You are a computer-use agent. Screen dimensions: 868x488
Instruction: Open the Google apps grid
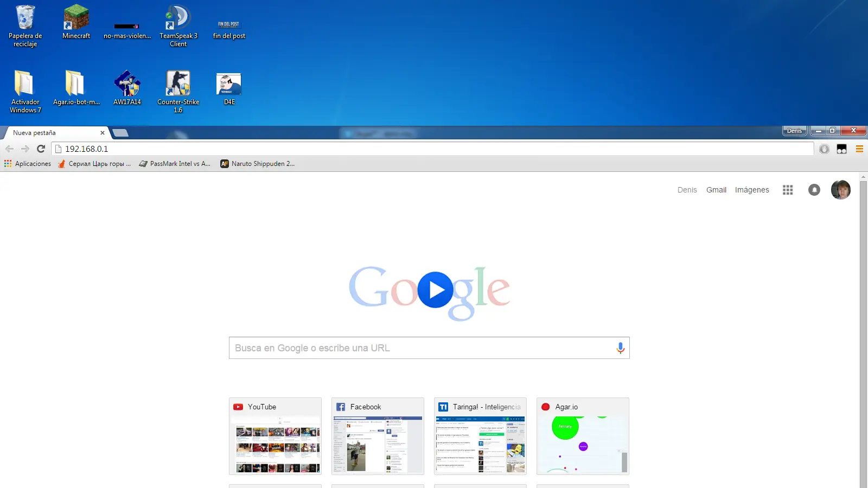788,190
